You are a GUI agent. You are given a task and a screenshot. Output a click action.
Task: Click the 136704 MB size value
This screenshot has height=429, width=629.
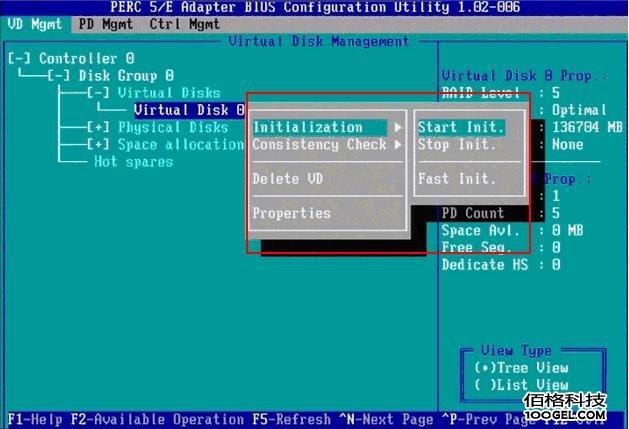(587, 128)
